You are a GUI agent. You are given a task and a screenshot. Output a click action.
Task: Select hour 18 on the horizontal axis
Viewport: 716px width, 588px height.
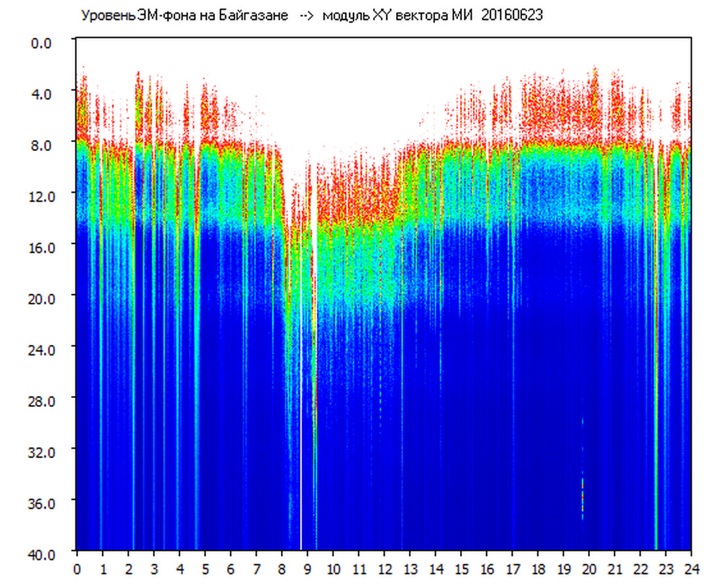point(538,569)
